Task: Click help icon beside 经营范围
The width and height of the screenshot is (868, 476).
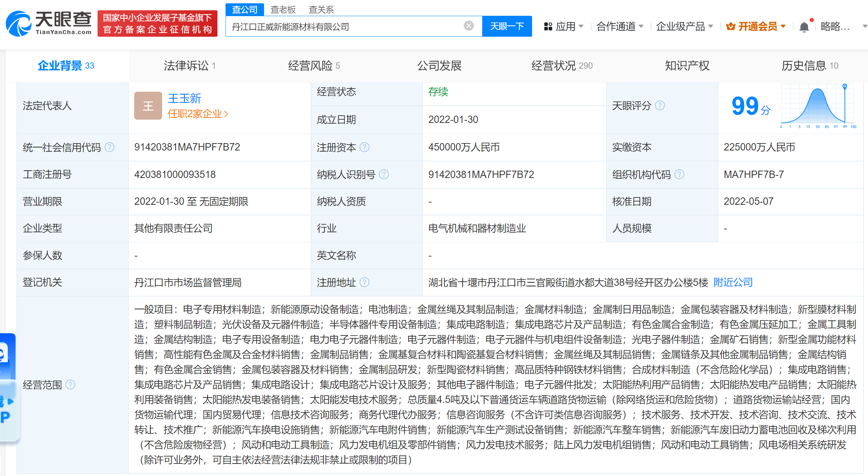Action: click(70, 385)
